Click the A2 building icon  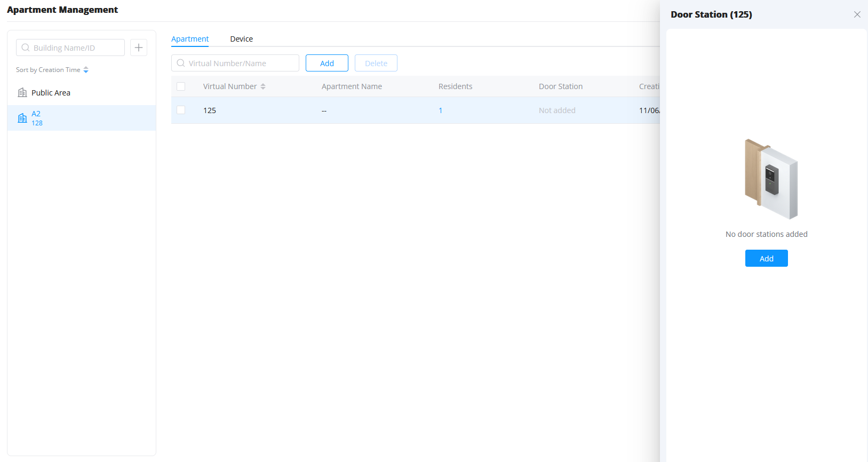pos(22,118)
